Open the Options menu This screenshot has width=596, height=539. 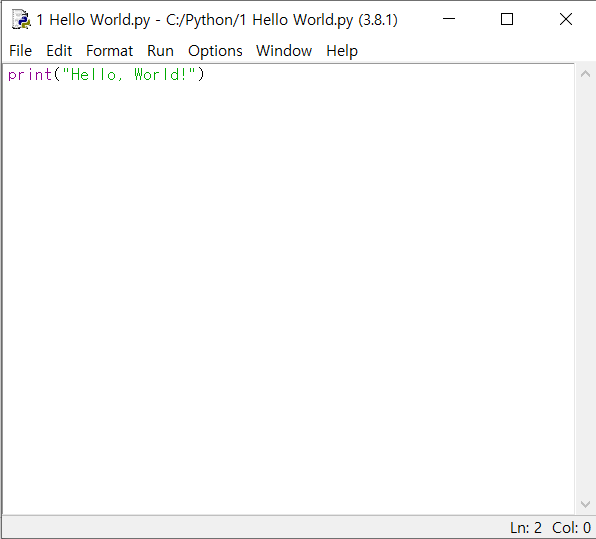[x=215, y=51]
